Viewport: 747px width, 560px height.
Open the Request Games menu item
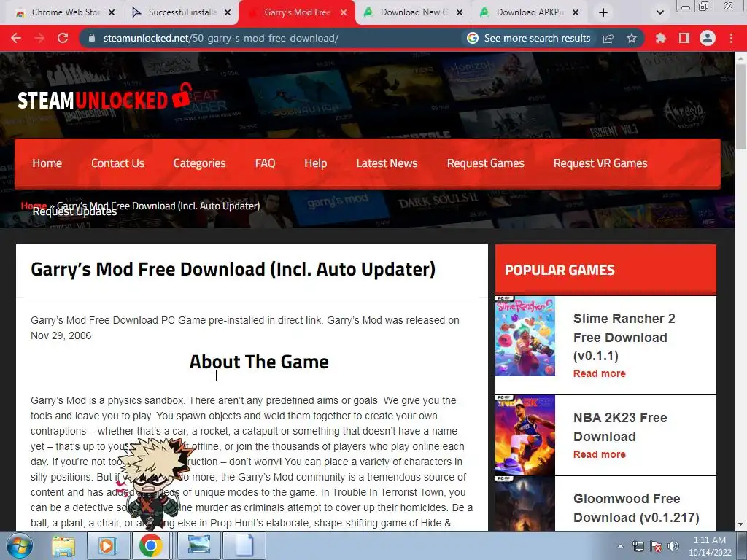(x=485, y=163)
